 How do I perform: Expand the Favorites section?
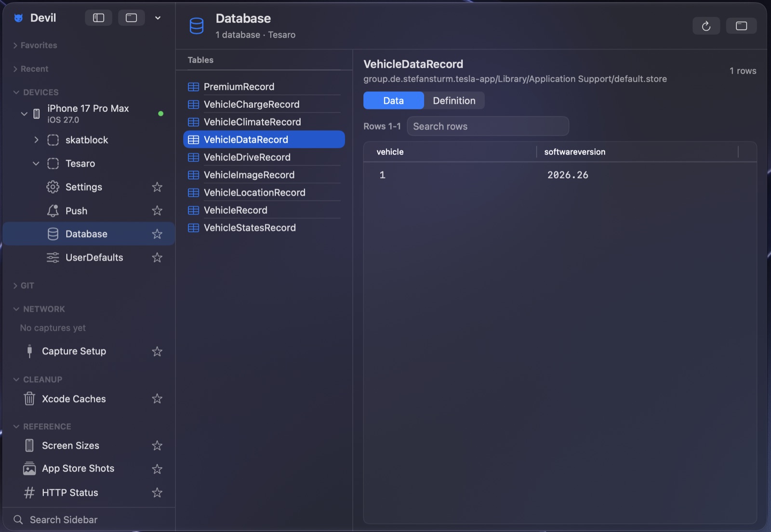click(x=15, y=45)
